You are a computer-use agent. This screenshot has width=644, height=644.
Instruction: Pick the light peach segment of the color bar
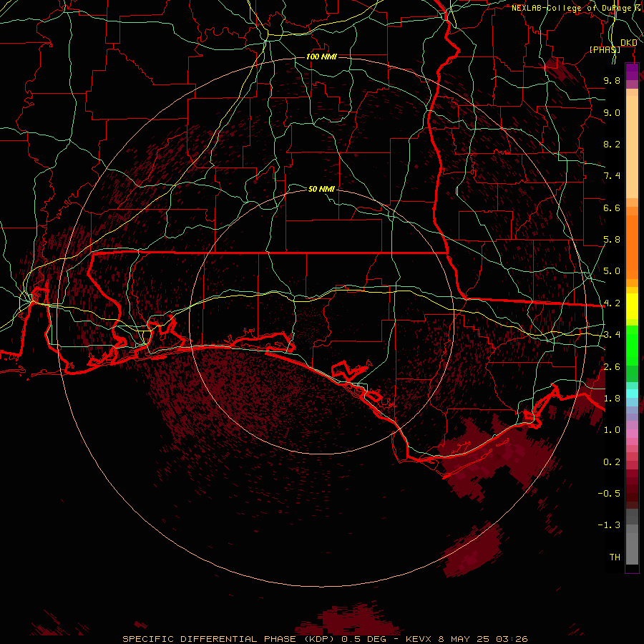click(632, 147)
